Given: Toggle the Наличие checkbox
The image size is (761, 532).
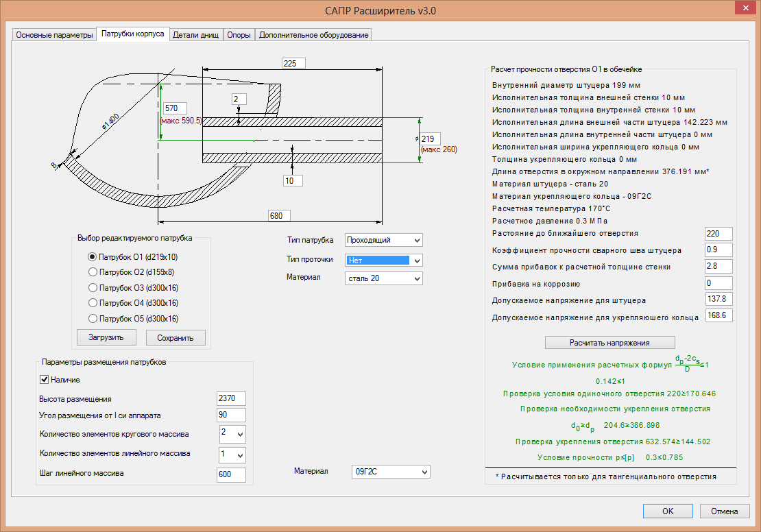Looking at the screenshot, I should [x=45, y=380].
